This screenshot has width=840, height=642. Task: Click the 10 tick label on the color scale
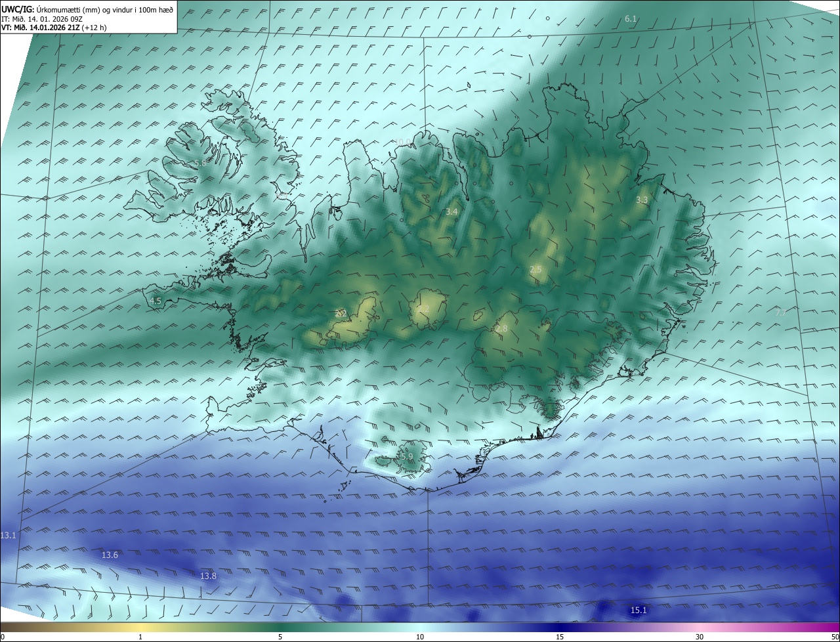(420, 637)
